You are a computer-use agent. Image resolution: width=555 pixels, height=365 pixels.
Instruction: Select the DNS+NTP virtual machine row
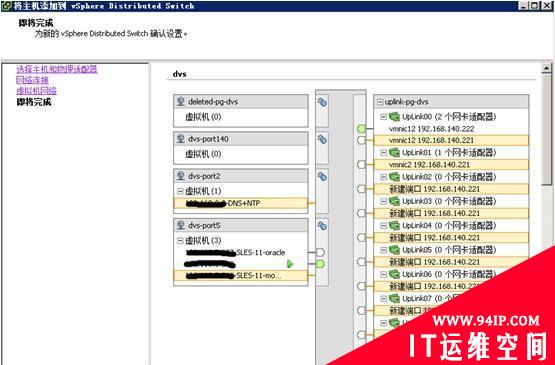[241, 203]
